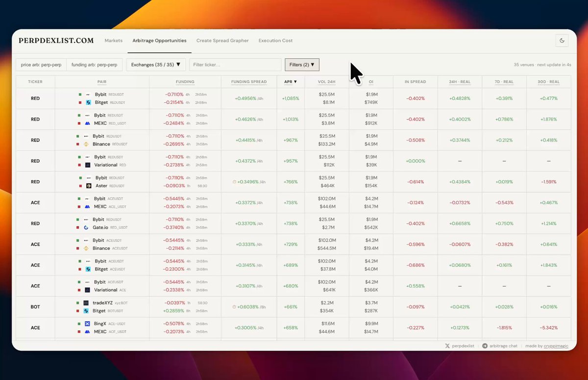The image size is (588, 380).
Task: Toggle dark mode with the moon icon
Action: pyautogui.click(x=562, y=41)
